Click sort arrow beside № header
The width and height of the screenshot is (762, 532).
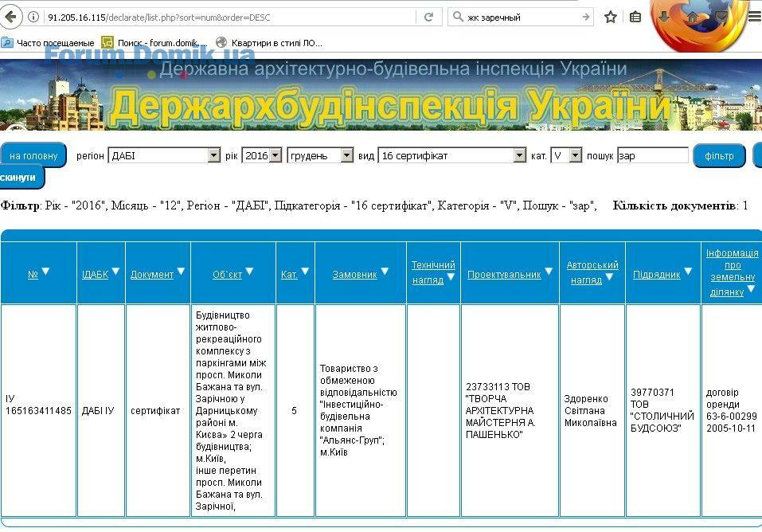(x=45, y=272)
